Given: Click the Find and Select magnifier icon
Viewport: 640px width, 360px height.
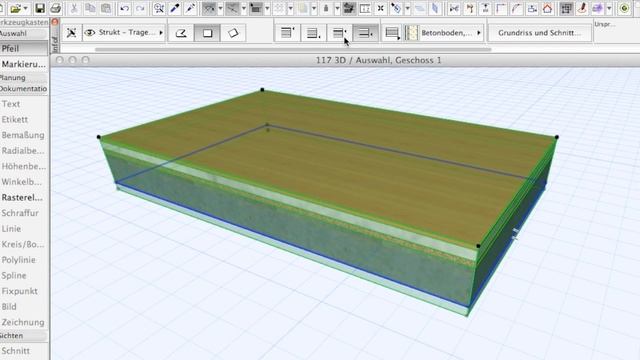Looking at the screenshot, I should coord(159,8).
